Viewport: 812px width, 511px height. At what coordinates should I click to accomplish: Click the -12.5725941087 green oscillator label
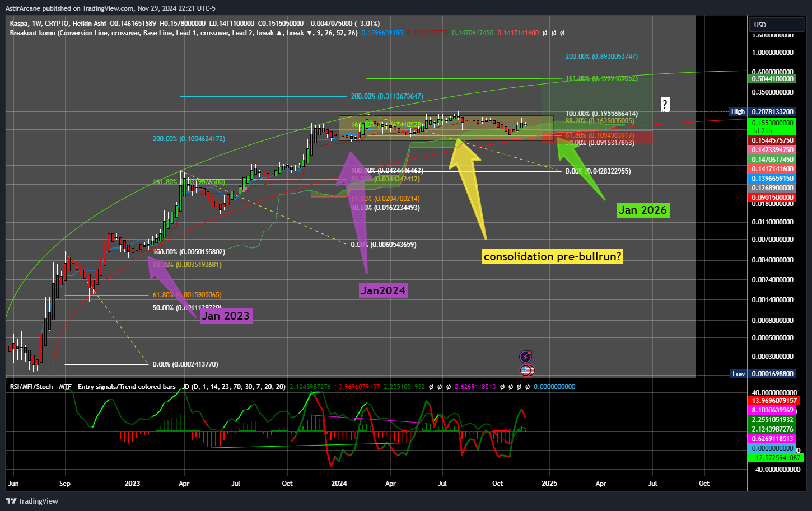coord(775,458)
